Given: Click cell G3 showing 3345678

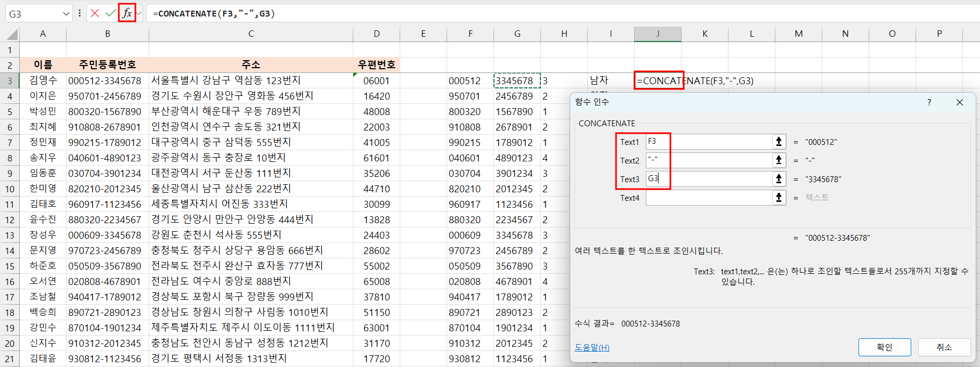Looking at the screenshot, I should 517,80.
